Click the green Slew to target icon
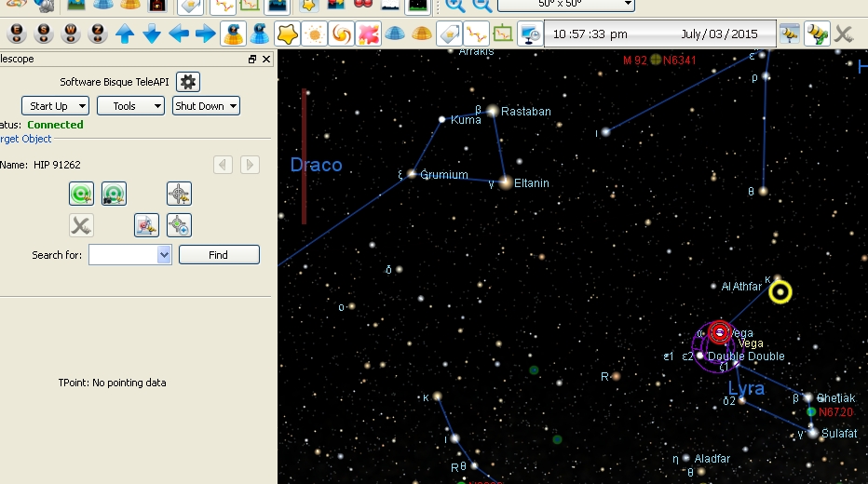This screenshot has height=484, width=868. pyautogui.click(x=81, y=194)
